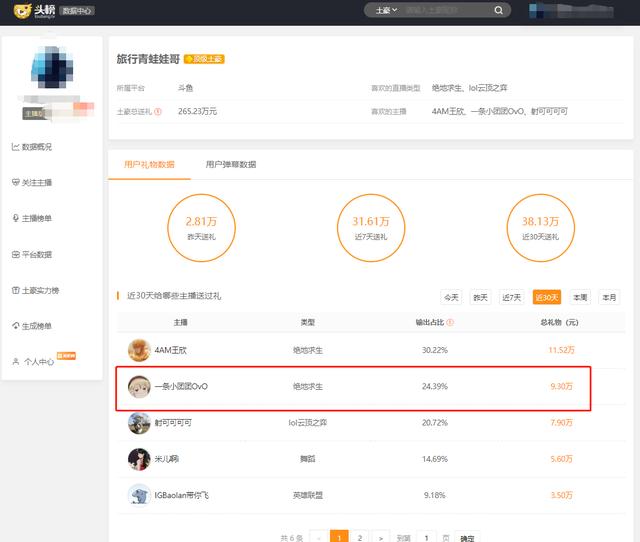Click the 平台数据 sidebar icon

click(x=16, y=255)
